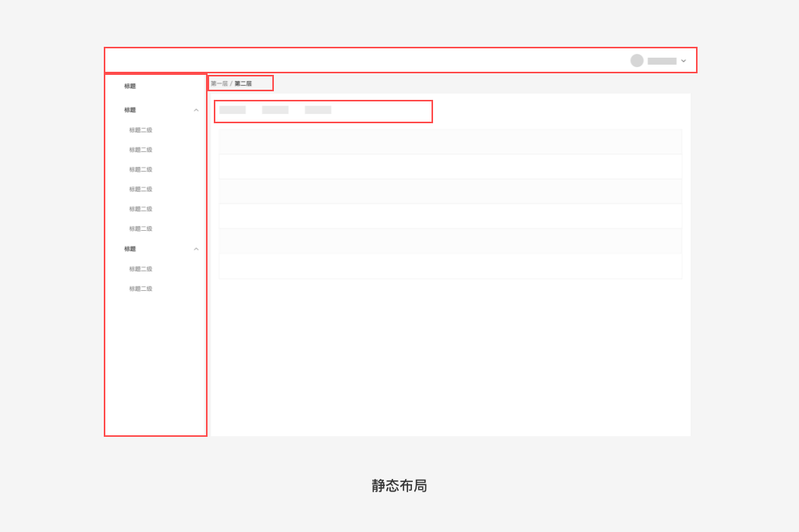This screenshot has width=799, height=532.
Task: Select last 标题二级 in the sidebar
Action: pyautogui.click(x=140, y=289)
